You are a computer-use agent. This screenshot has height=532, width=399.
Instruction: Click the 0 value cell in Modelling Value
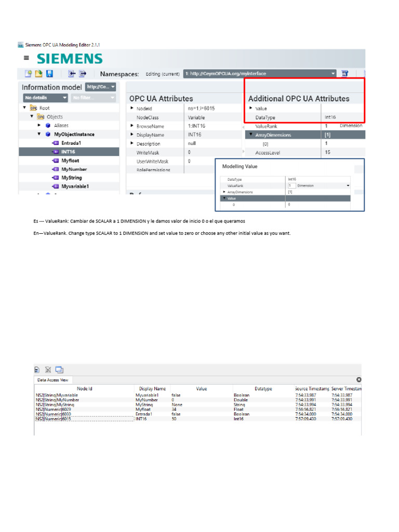pyautogui.click(x=317, y=205)
